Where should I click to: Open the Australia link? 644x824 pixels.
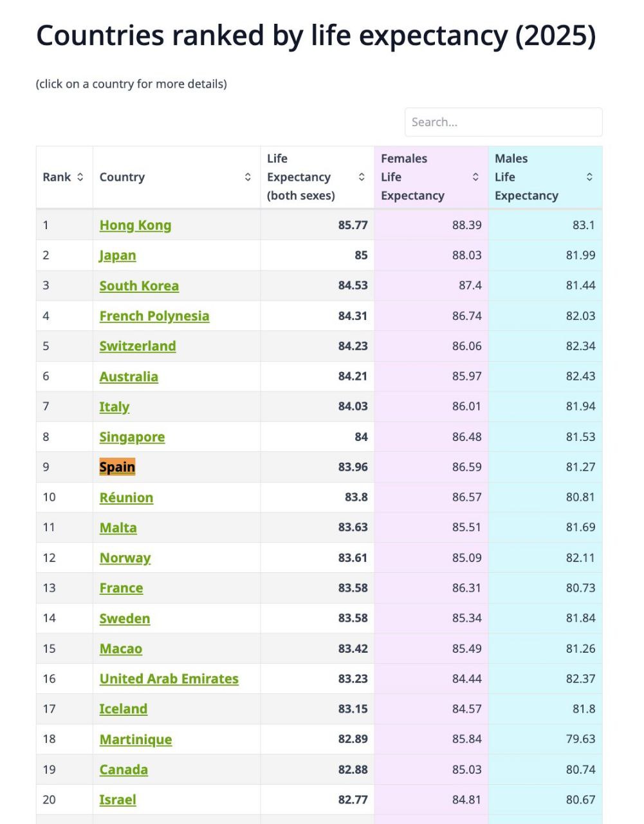click(x=129, y=377)
